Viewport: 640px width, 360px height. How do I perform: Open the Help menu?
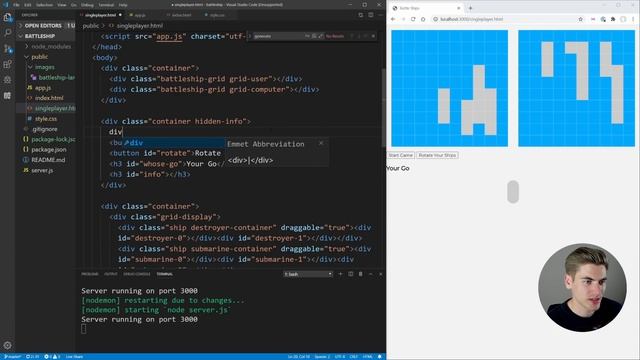(123, 5)
